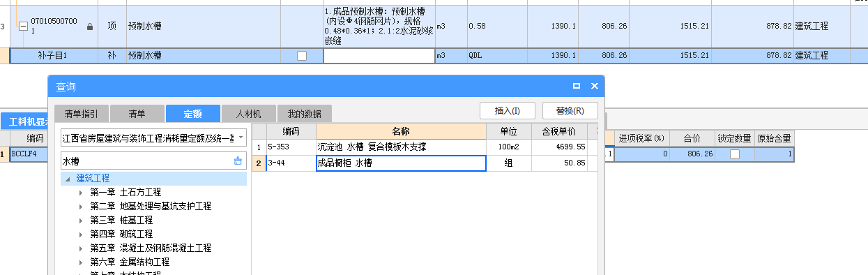Viewport: 868px width, 275px height.
Task: Expand 第四章 砌筑工程 node
Action: click(81, 234)
